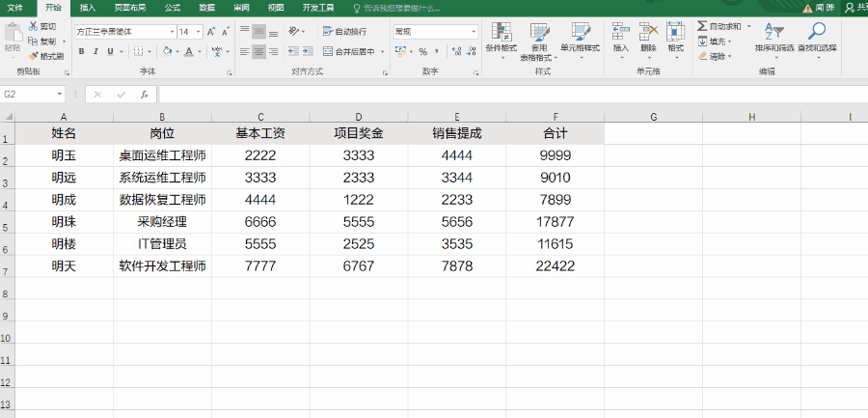Screen dimensions: 868x418
Task: Click the phonetic guide (文) icon
Action: coord(217,51)
